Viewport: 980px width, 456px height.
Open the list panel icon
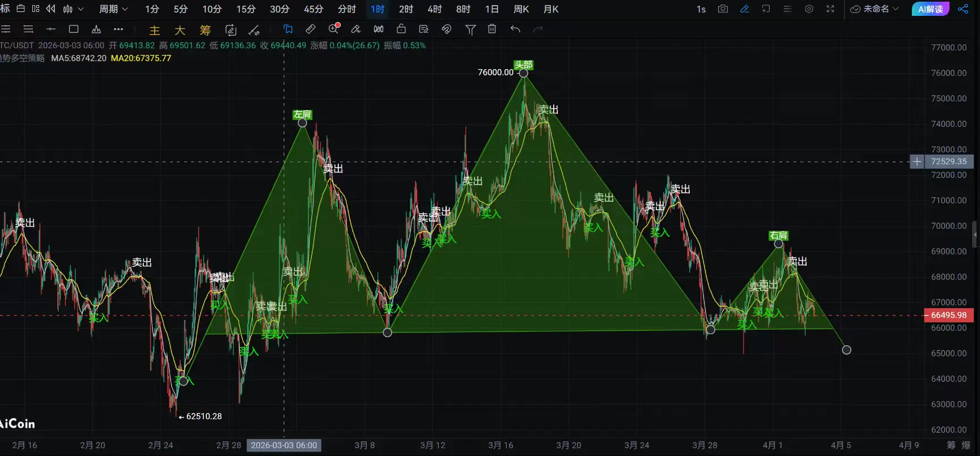(x=787, y=9)
